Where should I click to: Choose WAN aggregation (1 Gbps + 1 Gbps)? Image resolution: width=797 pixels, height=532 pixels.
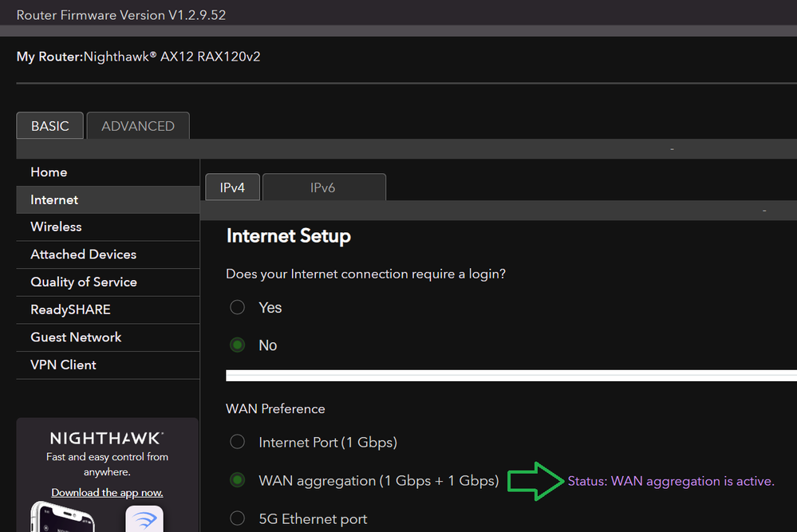238,480
